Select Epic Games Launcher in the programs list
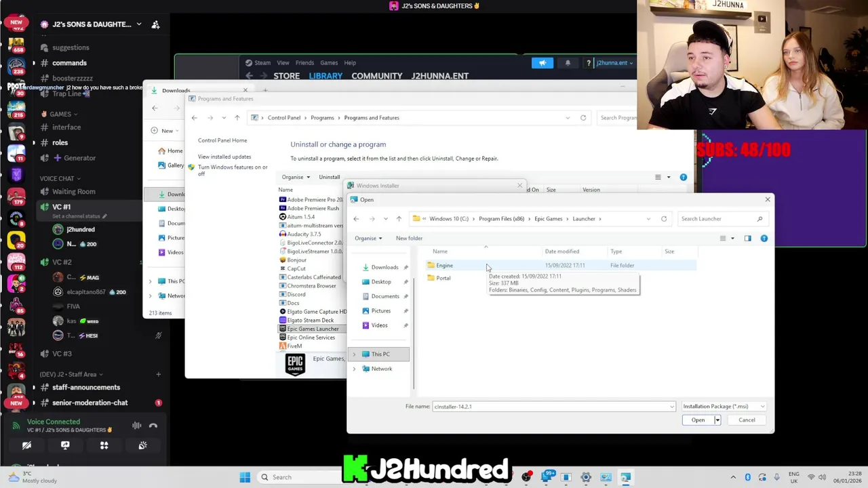 (312, 329)
